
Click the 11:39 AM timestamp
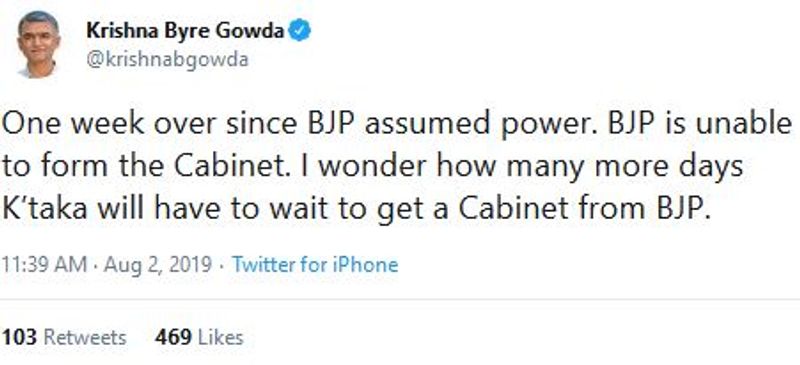tap(44, 264)
